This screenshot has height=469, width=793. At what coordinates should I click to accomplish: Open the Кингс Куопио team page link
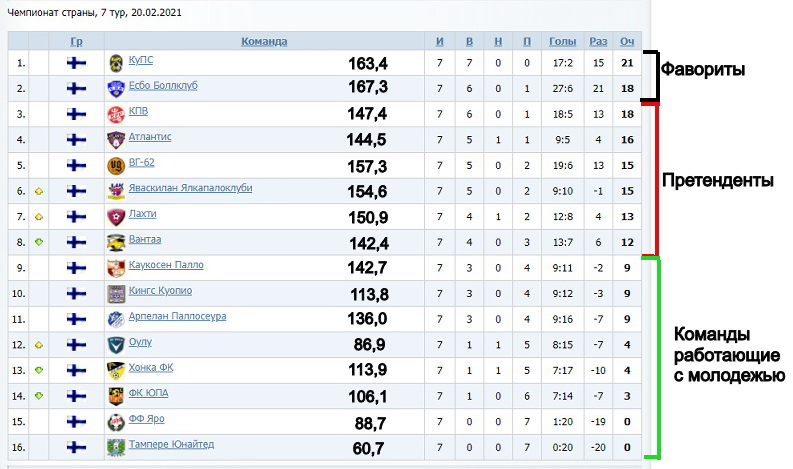pyautogui.click(x=160, y=291)
